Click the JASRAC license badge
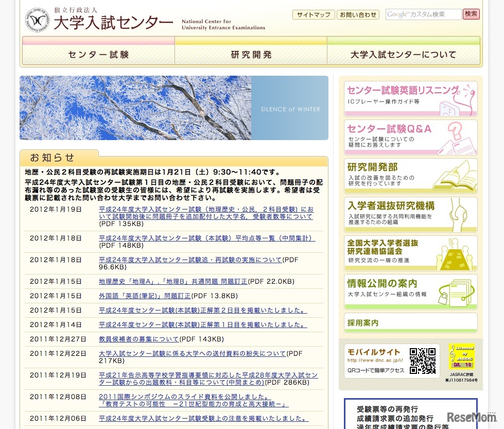The width and height of the screenshot is (504, 429). tap(461, 355)
